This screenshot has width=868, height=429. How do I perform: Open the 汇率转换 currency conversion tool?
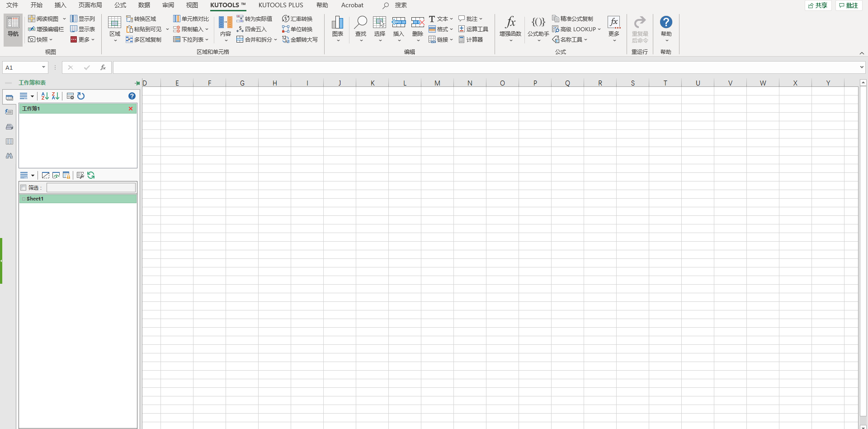(x=297, y=19)
